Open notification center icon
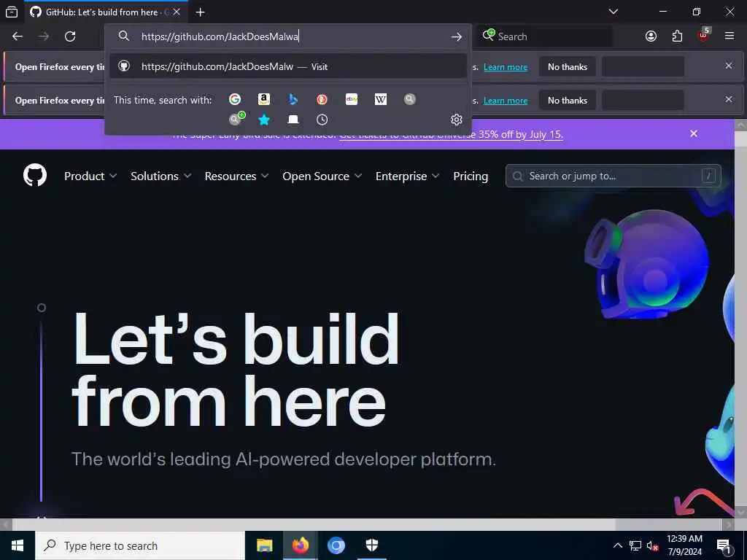This screenshot has width=747, height=560. [x=724, y=545]
